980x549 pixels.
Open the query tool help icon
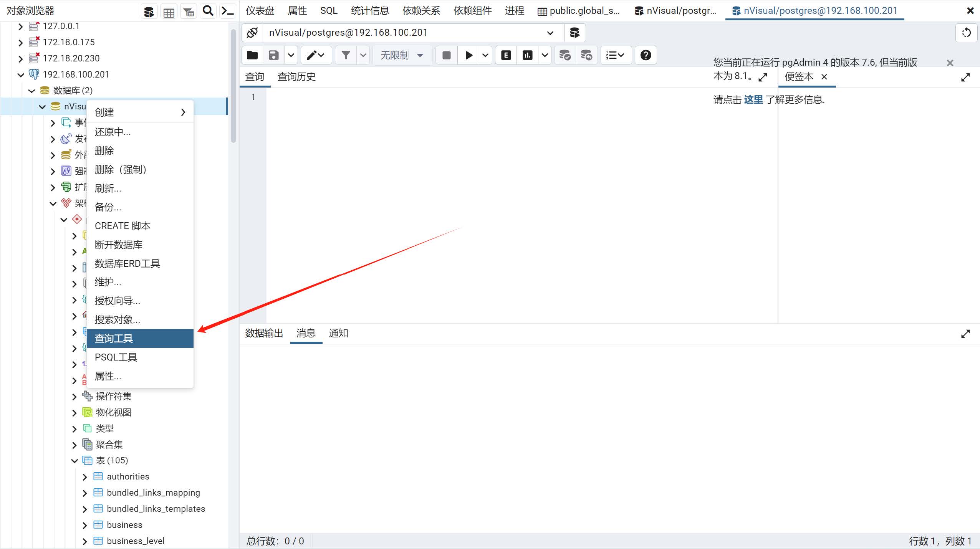pyautogui.click(x=646, y=55)
